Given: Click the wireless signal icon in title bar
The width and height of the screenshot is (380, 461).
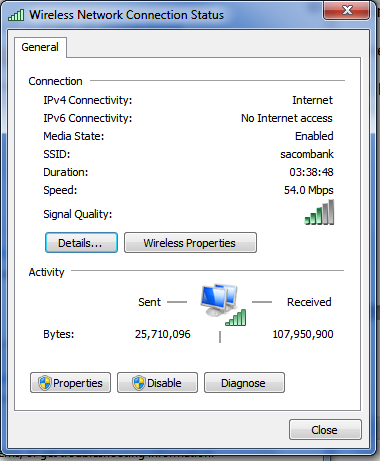Looking at the screenshot, I should pyautogui.click(x=16, y=15).
